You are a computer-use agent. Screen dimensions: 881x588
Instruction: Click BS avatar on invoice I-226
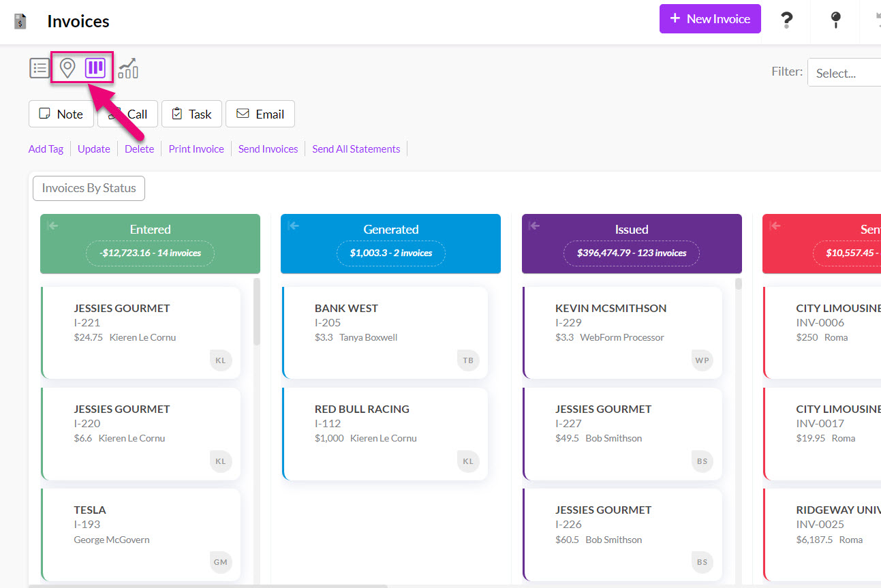(702, 562)
